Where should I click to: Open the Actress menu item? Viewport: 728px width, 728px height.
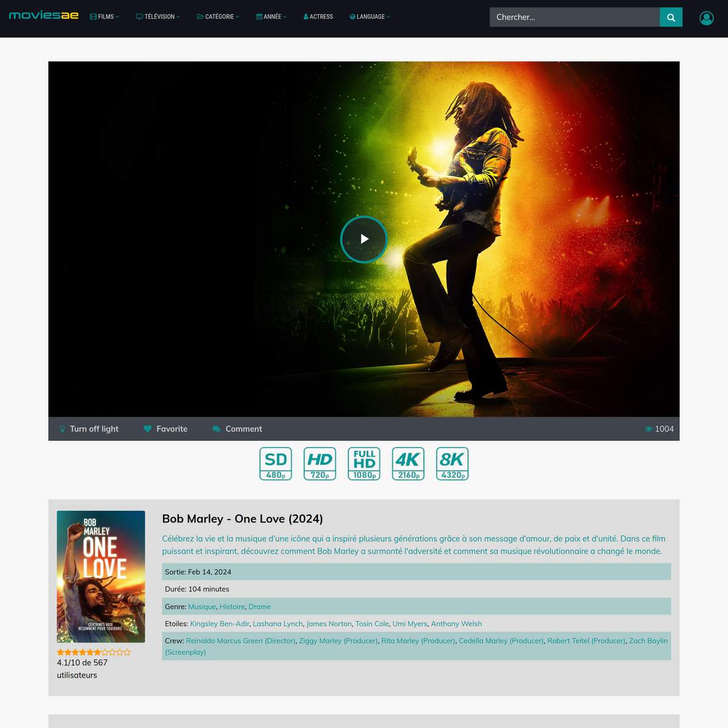pos(318,17)
